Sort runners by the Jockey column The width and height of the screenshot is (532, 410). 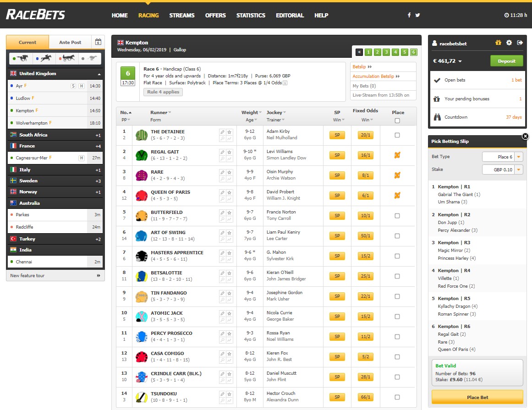point(276,113)
